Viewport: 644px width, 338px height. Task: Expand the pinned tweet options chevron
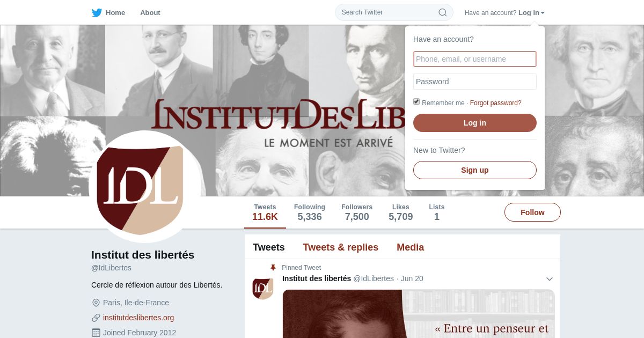coord(550,279)
